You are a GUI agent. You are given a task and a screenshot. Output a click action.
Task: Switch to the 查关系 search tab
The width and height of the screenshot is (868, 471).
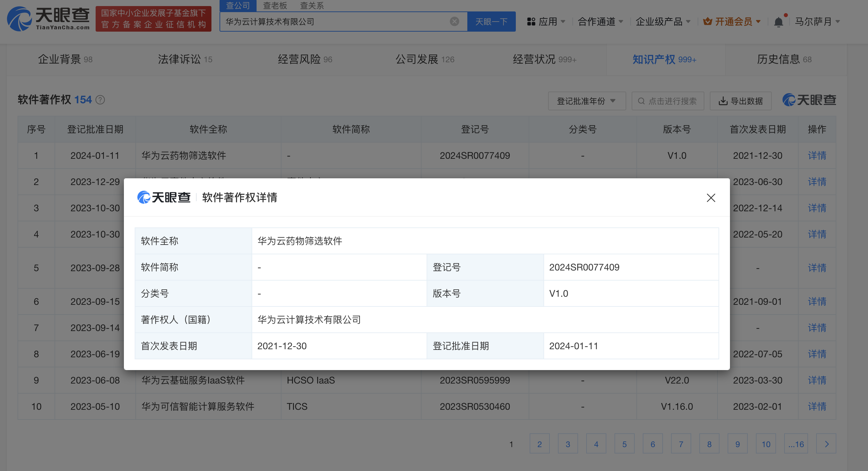(x=312, y=6)
